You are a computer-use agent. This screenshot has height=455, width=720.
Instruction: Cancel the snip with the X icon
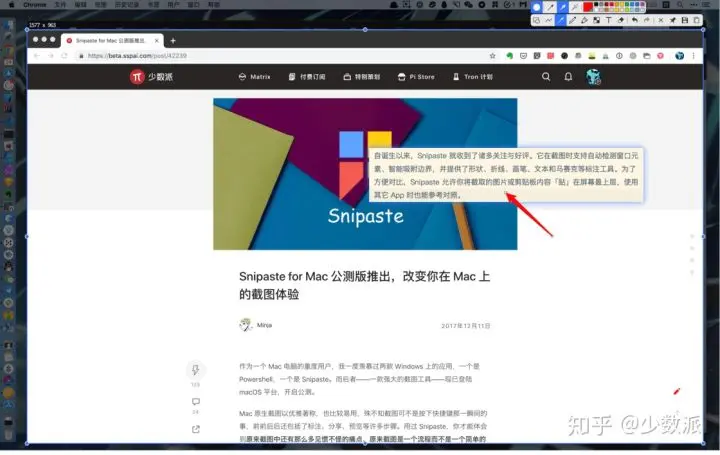tap(661, 21)
